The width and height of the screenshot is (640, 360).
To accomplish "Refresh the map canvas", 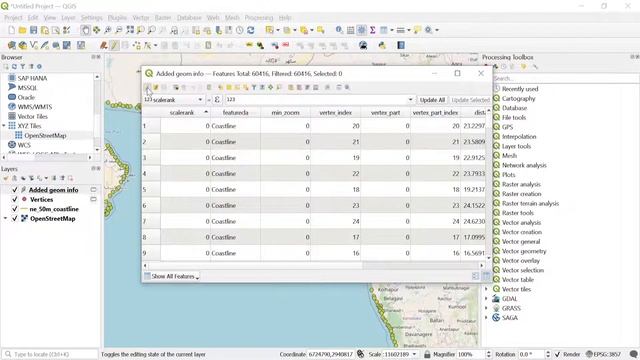I will (251, 30).
